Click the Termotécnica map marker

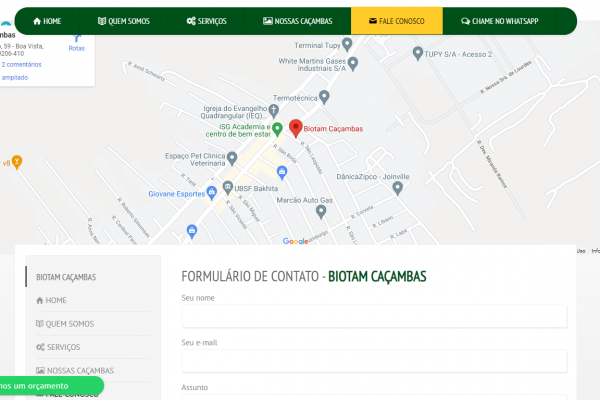[324, 97]
